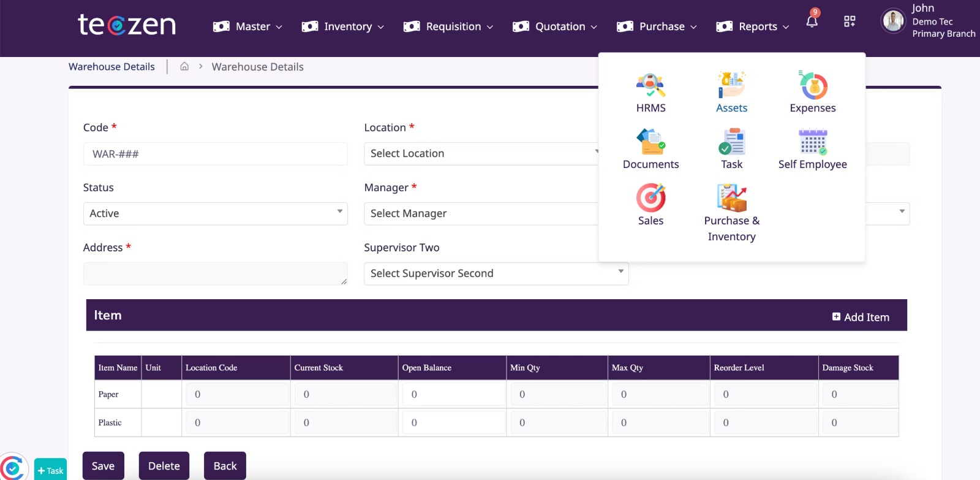Screen dimensions: 980x480
Task: Click the notification bell icon
Action: (x=812, y=22)
